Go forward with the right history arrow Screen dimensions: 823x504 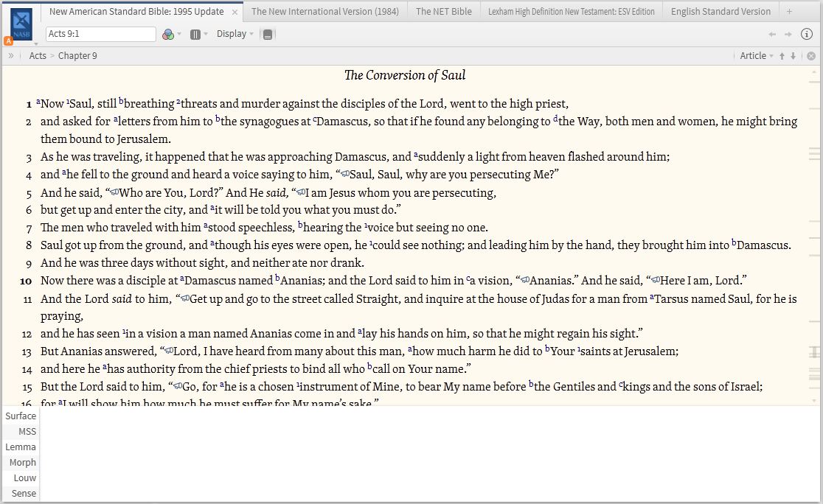[x=788, y=34]
